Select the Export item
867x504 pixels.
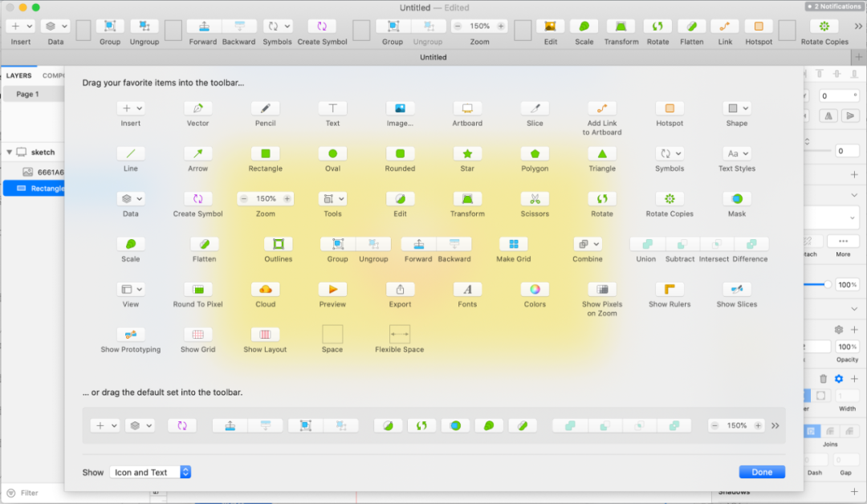[x=400, y=290]
